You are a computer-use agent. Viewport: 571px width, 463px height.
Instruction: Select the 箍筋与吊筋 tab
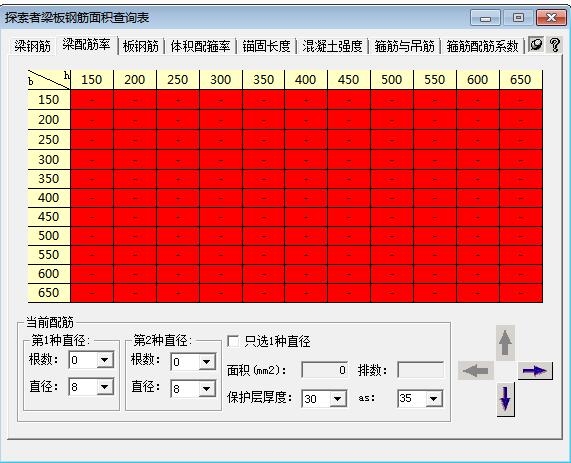tap(404, 47)
